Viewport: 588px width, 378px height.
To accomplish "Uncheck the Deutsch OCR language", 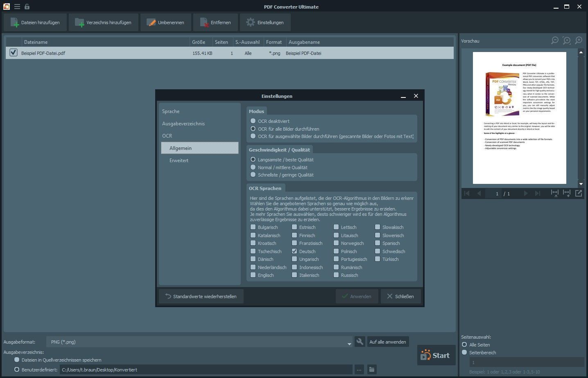I will (x=294, y=251).
